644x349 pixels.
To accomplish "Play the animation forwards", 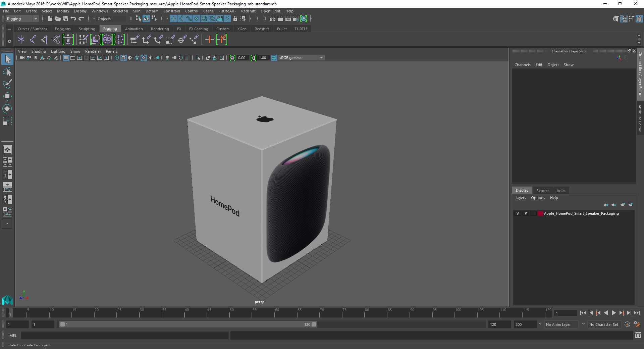I will coord(613,313).
